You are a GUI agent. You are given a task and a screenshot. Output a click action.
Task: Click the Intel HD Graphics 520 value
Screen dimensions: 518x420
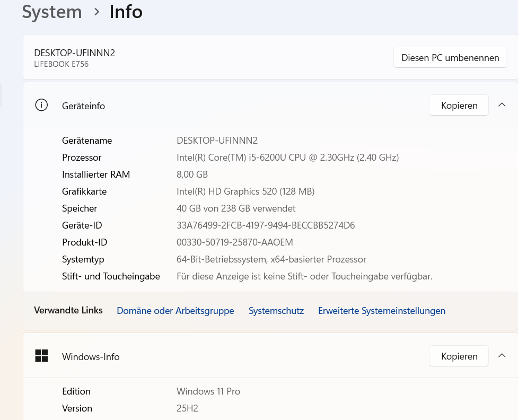point(245,191)
